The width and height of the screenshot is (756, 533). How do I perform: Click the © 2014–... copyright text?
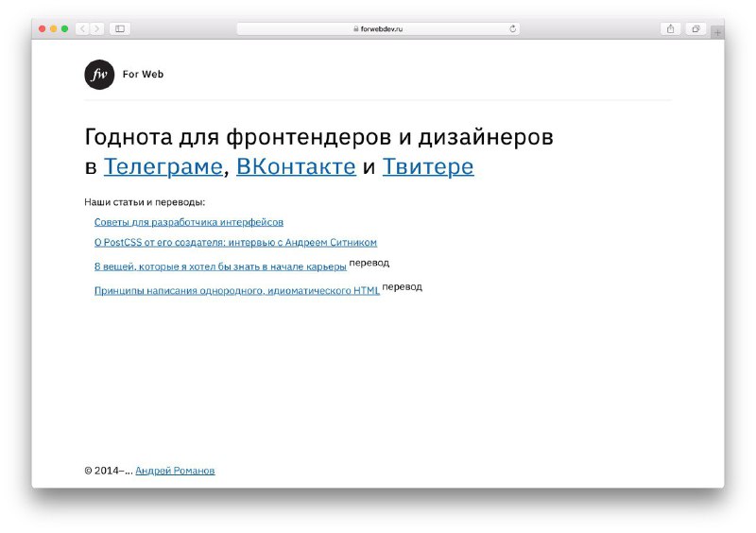coord(109,471)
